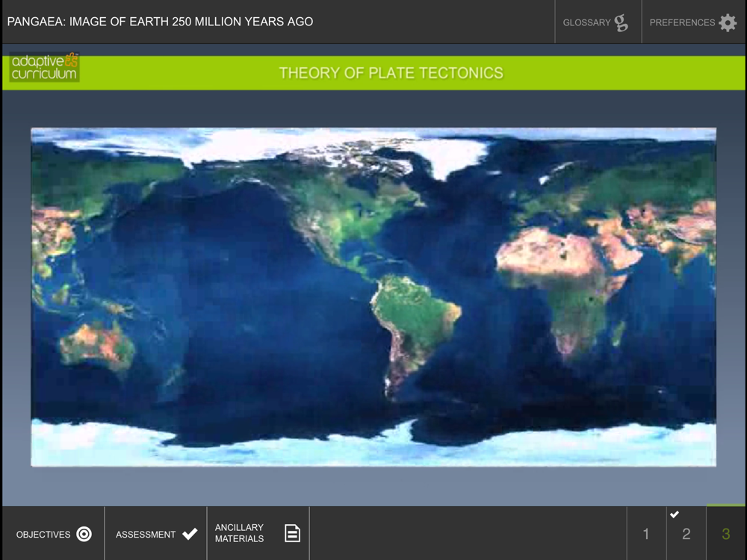747x560 pixels.
Task: Switch to page 1
Action: point(646,534)
